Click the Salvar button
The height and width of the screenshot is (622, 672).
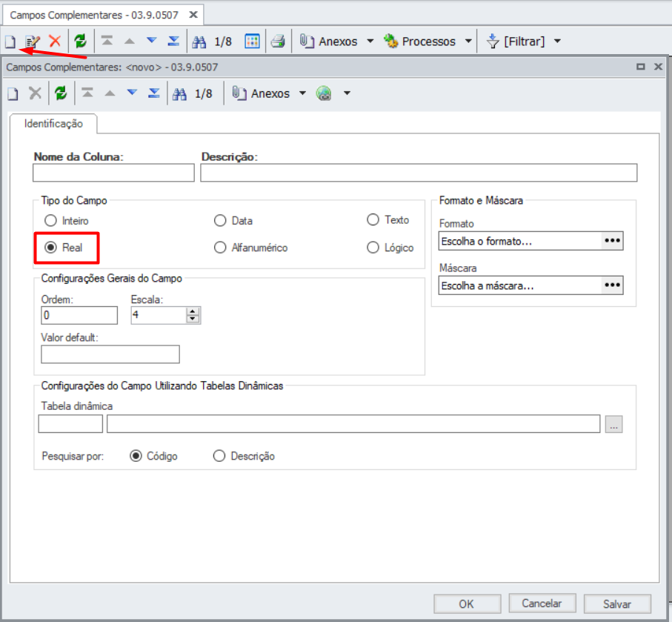click(x=617, y=604)
